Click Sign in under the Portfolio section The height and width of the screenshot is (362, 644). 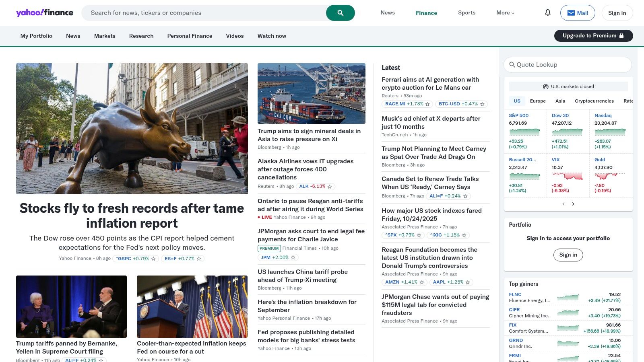click(x=568, y=255)
